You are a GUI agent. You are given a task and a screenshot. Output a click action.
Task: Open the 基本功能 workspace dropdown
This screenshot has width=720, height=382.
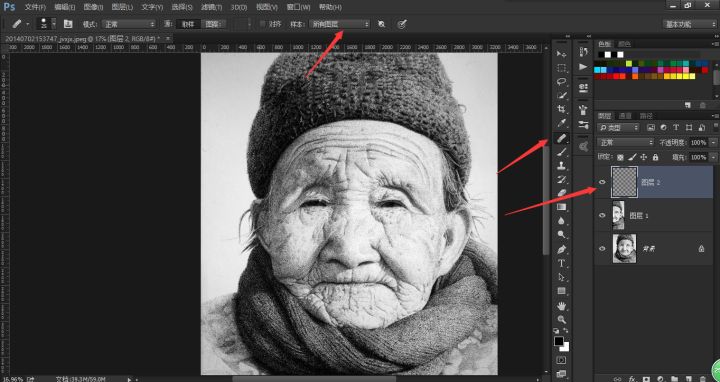pyautogui.click(x=690, y=24)
